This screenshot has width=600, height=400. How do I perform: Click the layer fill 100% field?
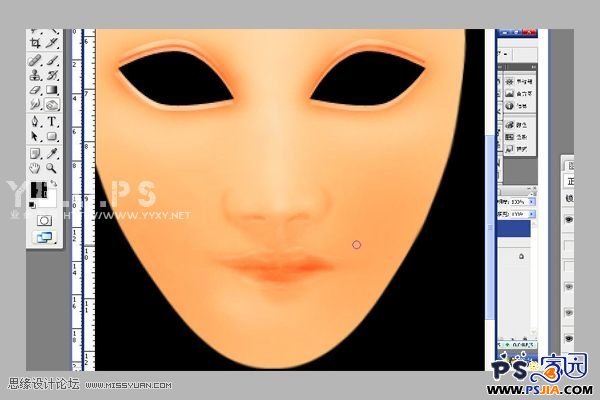519,214
